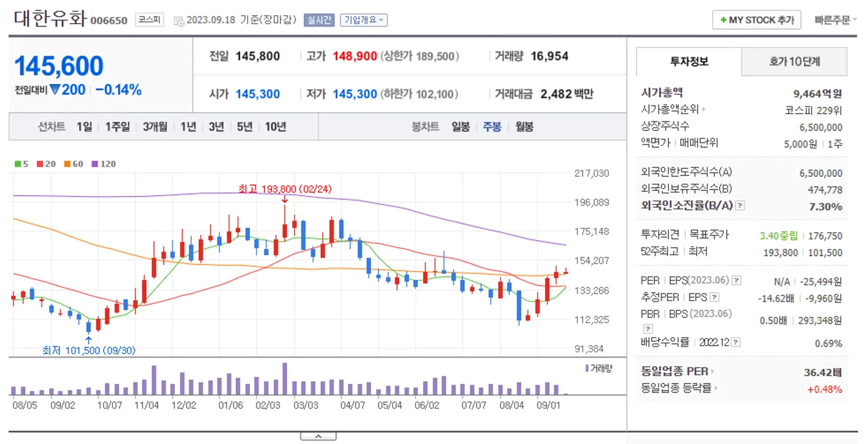Click the arrow beside 시가총액순위
868x444 pixels.
[703, 110]
